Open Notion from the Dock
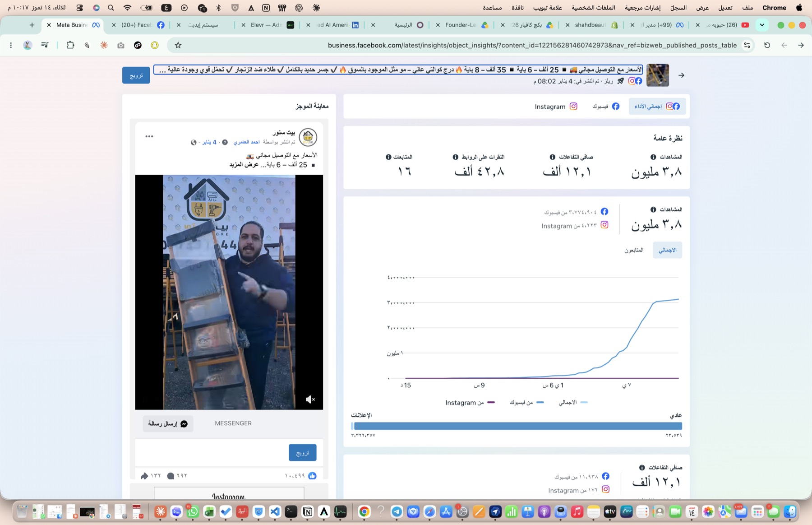812x525 pixels. (x=307, y=511)
